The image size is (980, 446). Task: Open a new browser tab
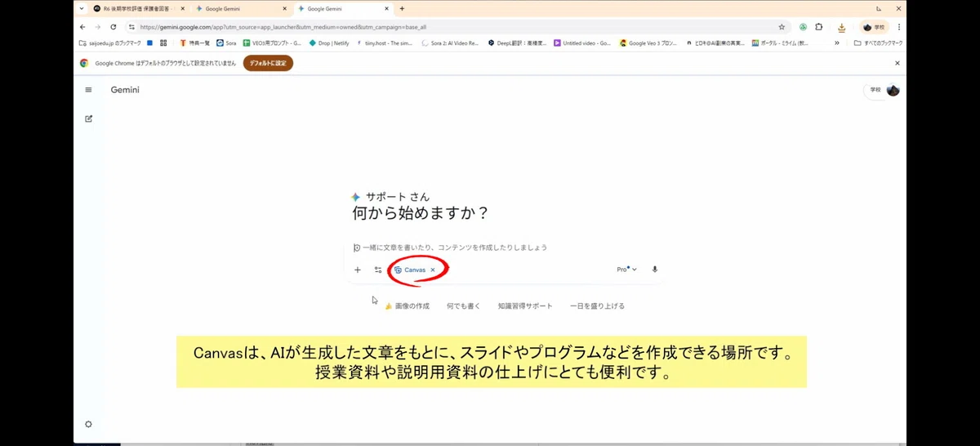(x=402, y=8)
